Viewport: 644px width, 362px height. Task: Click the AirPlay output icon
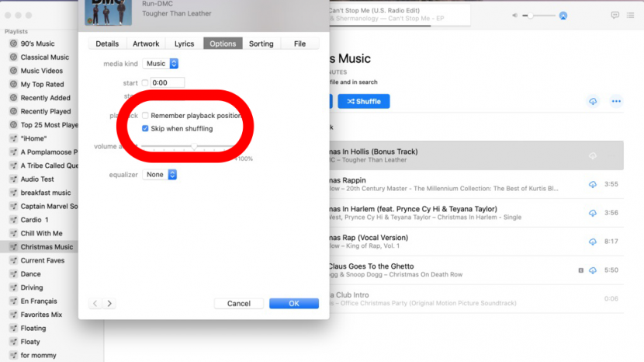[563, 16]
